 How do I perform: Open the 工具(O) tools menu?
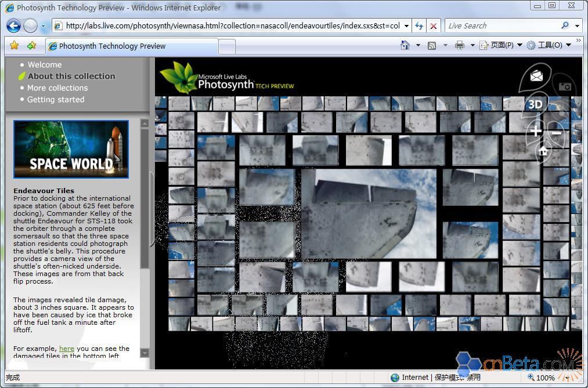(x=549, y=45)
